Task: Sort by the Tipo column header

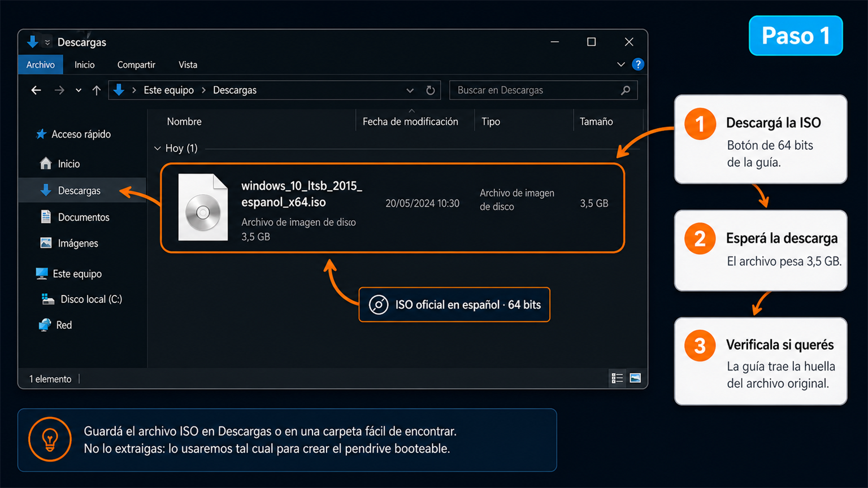Action: tap(491, 121)
